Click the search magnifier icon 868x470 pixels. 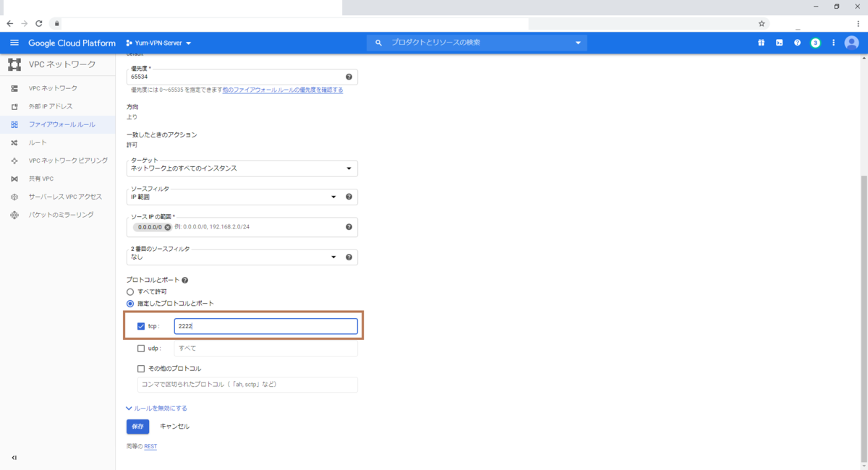(x=378, y=43)
